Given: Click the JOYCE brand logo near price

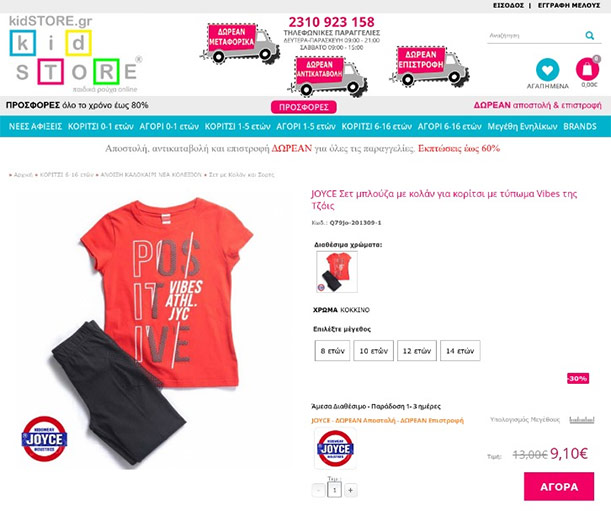Looking at the screenshot, I should pyautogui.click(x=335, y=448).
